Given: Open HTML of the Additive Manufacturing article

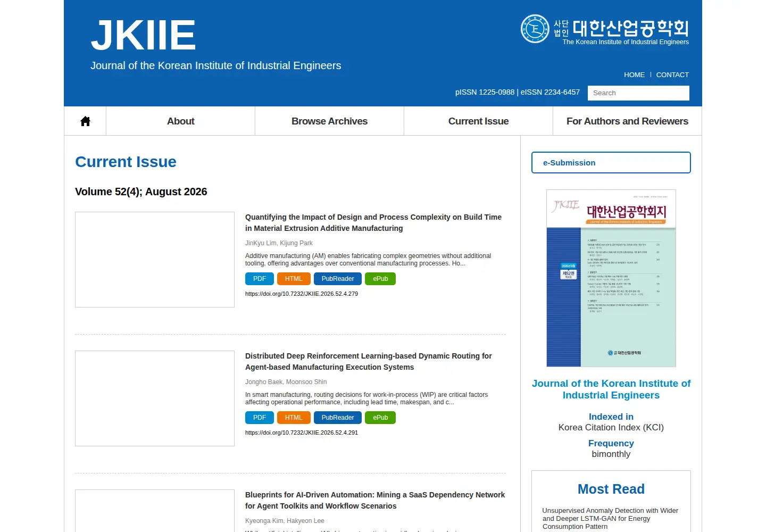Looking at the screenshot, I should 294,279.
